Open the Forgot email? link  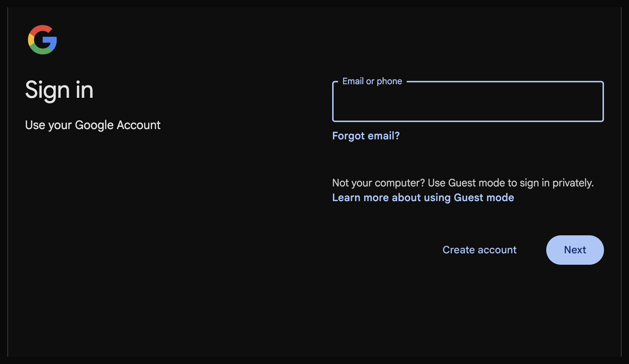click(x=366, y=136)
